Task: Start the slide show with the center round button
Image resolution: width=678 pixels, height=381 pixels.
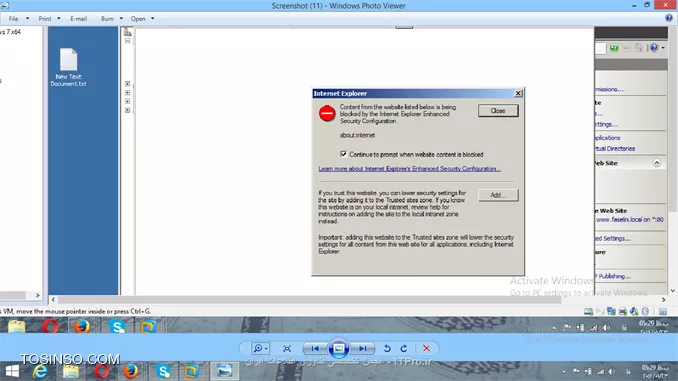Action: coord(339,349)
